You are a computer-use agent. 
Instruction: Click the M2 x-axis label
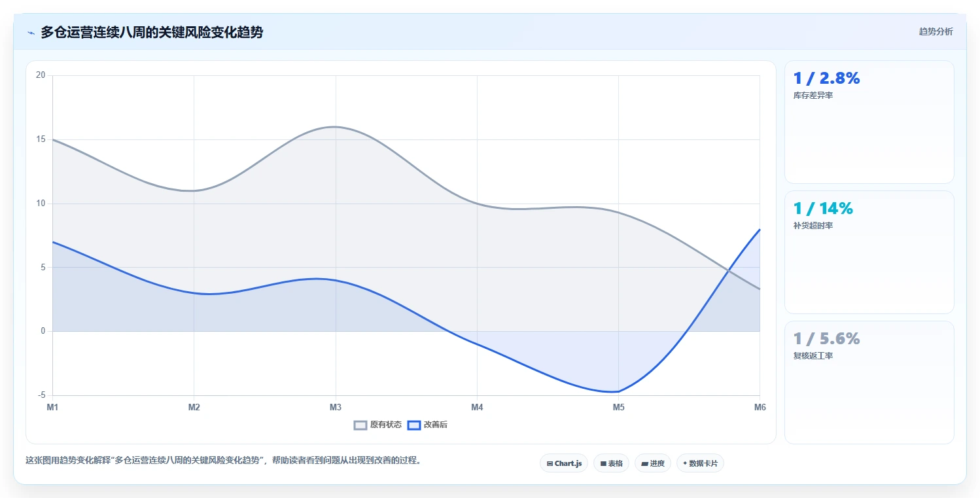point(194,407)
